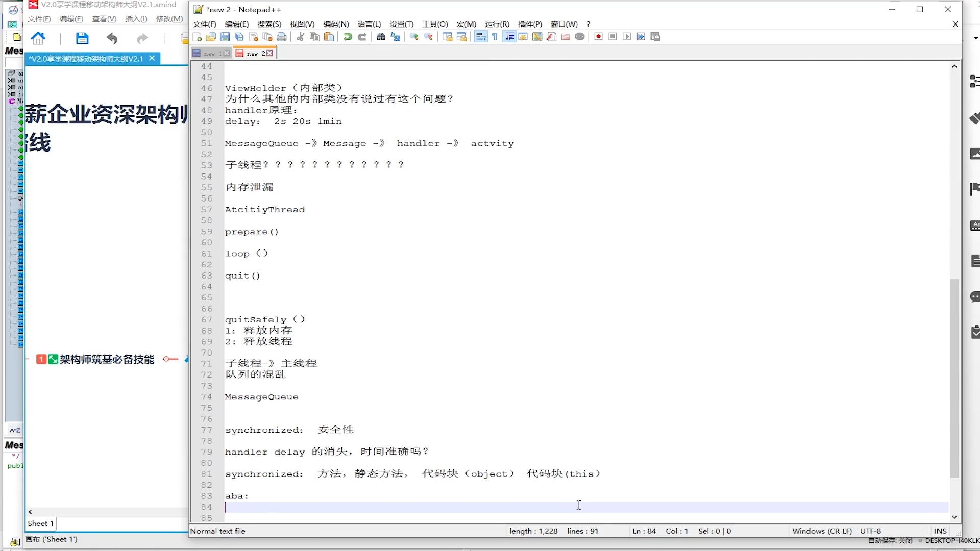Select the Cut (scissors) tool in Notepad++

(300, 37)
